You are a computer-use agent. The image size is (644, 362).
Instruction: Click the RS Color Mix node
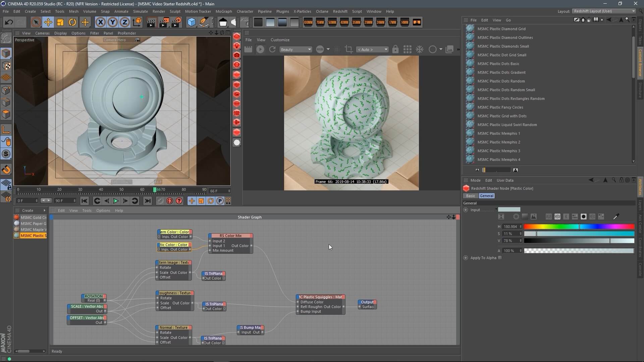point(230,236)
